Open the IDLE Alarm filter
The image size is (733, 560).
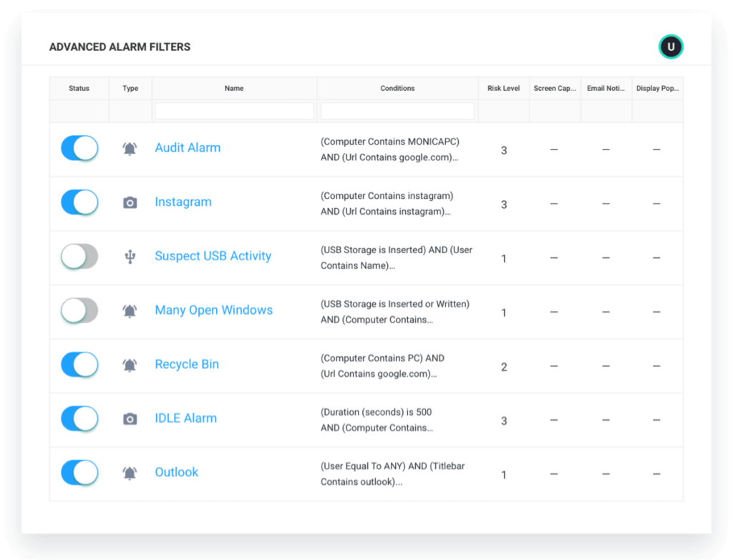185,418
